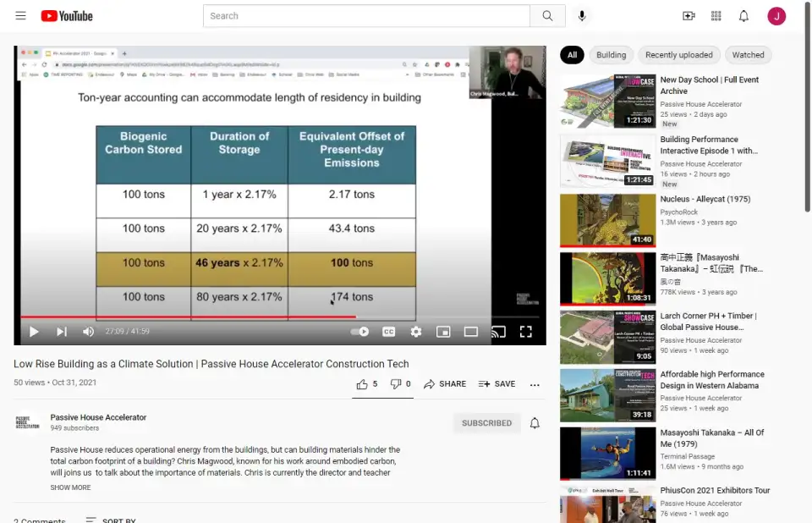The width and height of the screenshot is (812, 523).
Task: Click the SHARE button
Action: 445,384
